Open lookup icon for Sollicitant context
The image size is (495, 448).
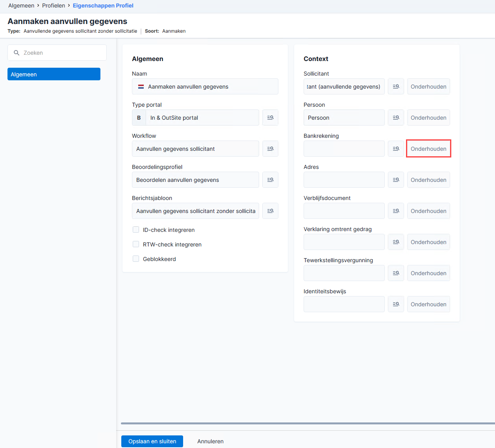396,87
